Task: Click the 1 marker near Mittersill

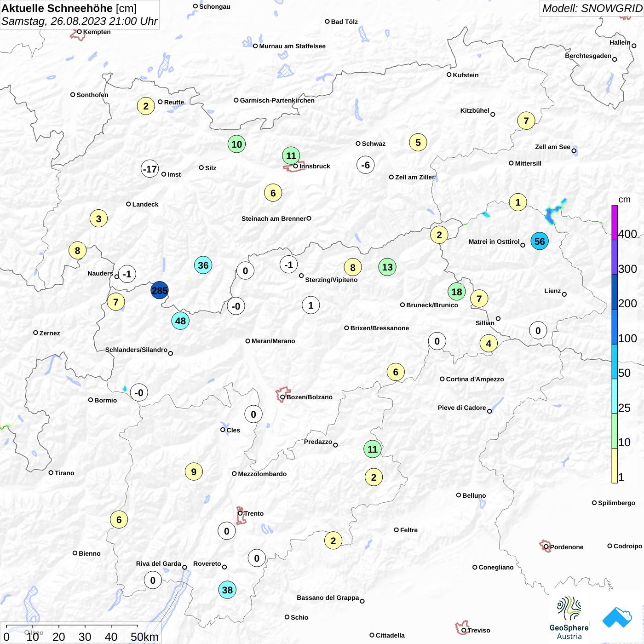Action: pyautogui.click(x=518, y=202)
